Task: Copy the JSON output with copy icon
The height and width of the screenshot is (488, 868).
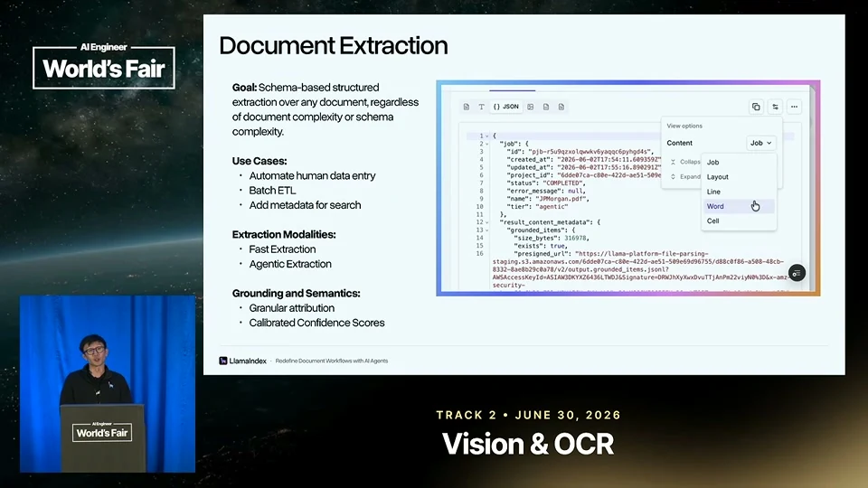Action: click(x=756, y=107)
